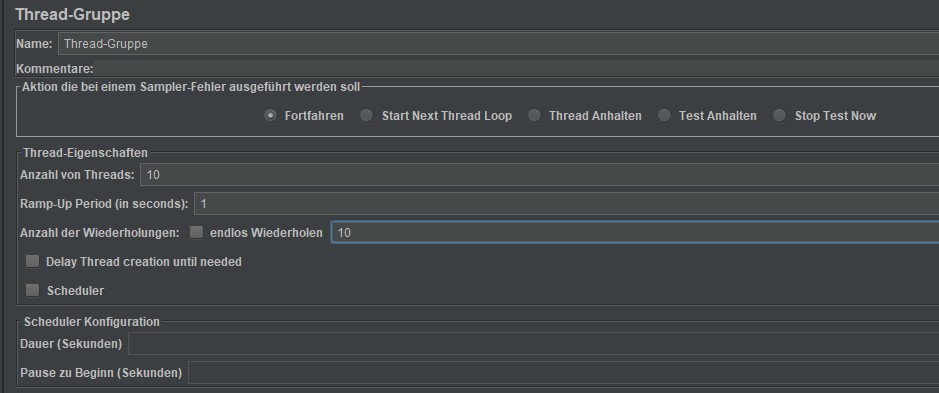Choose the Stop Test Now option
This screenshot has width=939, height=393.
(779, 116)
